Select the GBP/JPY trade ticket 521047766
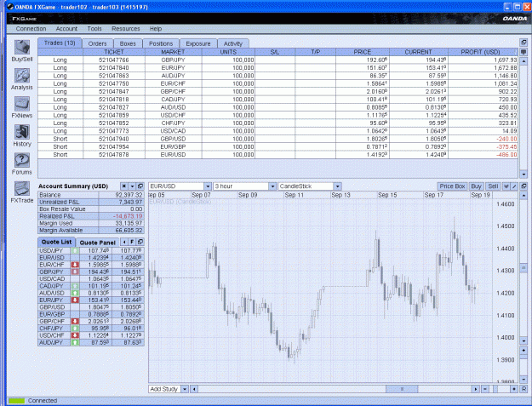 tap(277, 60)
